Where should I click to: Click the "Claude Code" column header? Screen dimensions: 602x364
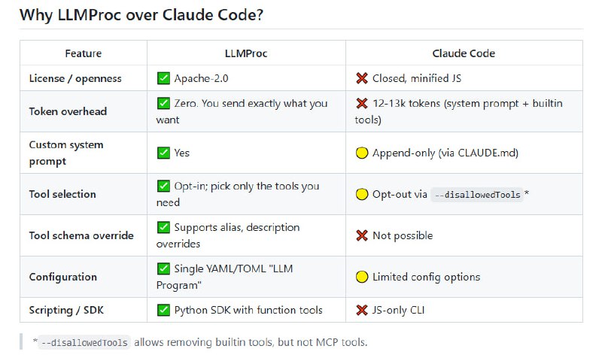[464, 53]
